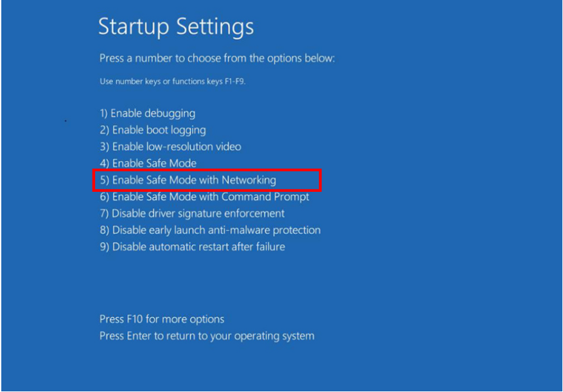Image resolution: width=563 pixels, height=392 pixels.
Task: Click 'for more options' text
Action: pos(185,320)
